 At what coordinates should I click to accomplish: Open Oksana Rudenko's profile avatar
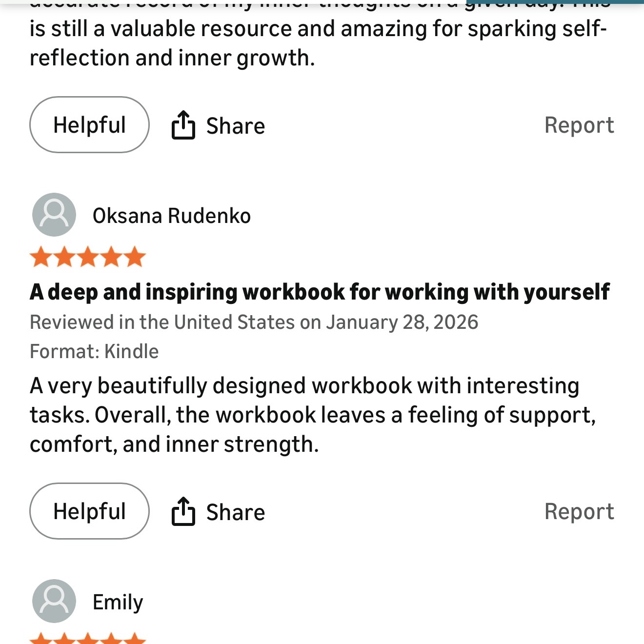[x=54, y=215]
